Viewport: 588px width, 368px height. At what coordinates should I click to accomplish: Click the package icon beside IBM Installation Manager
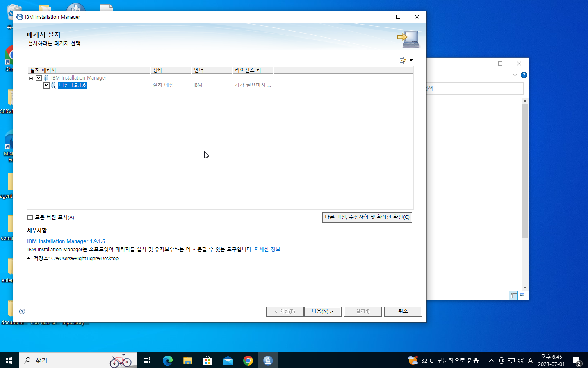coord(46,78)
